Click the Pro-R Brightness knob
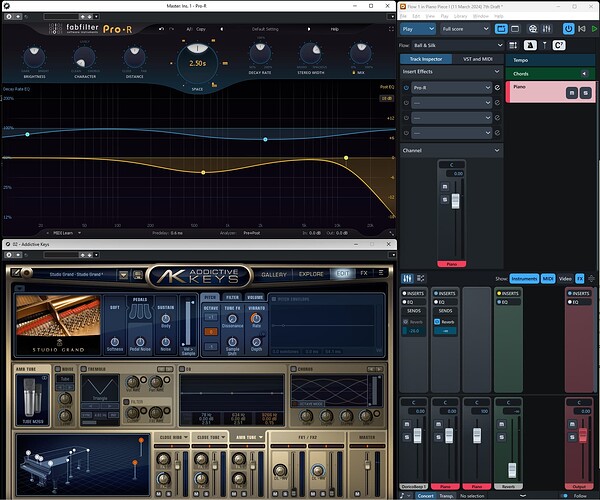Image resolution: width=600 pixels, height=500 pixels. (x=34, y=56)
